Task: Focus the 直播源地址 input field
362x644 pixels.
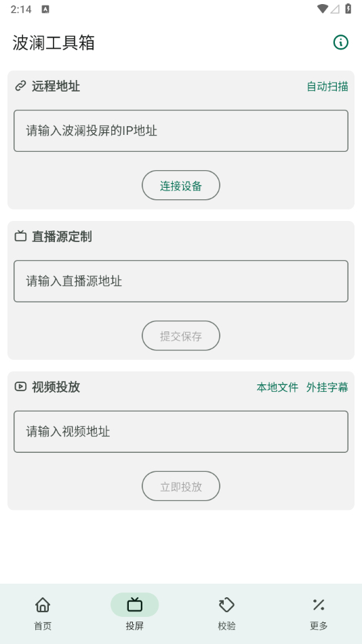Action: pos(181,281)
